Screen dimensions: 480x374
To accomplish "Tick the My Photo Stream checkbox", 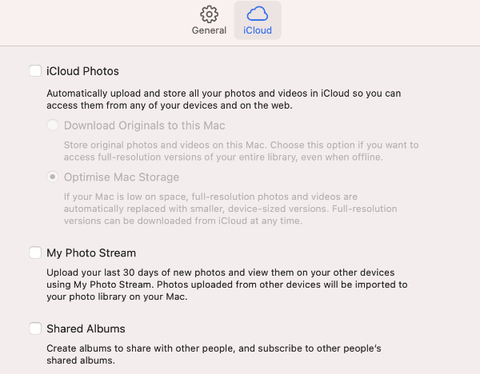I will [35, 253].
